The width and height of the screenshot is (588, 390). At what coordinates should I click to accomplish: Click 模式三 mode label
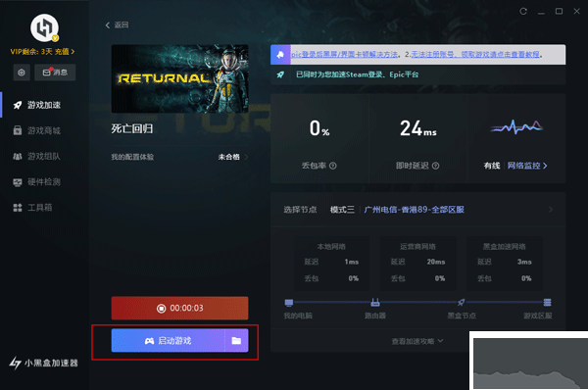click(342, 210)
